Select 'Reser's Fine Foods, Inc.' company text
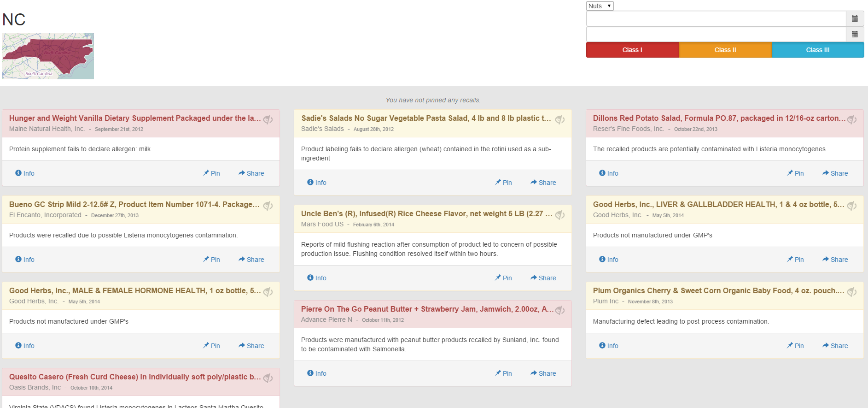 (629, 129)
